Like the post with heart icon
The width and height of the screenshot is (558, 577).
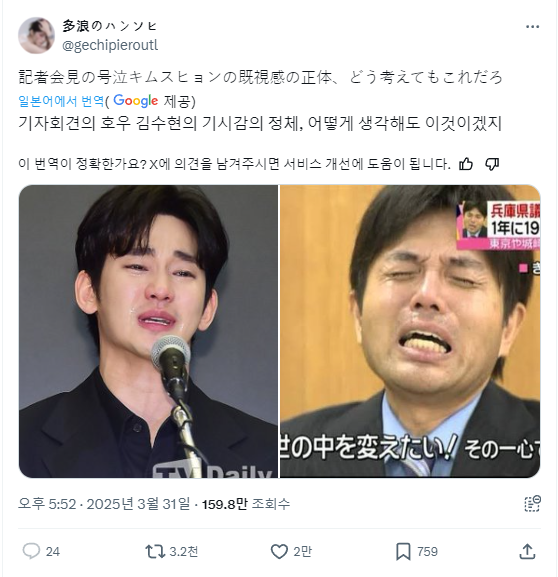click(x=279, y=551)
